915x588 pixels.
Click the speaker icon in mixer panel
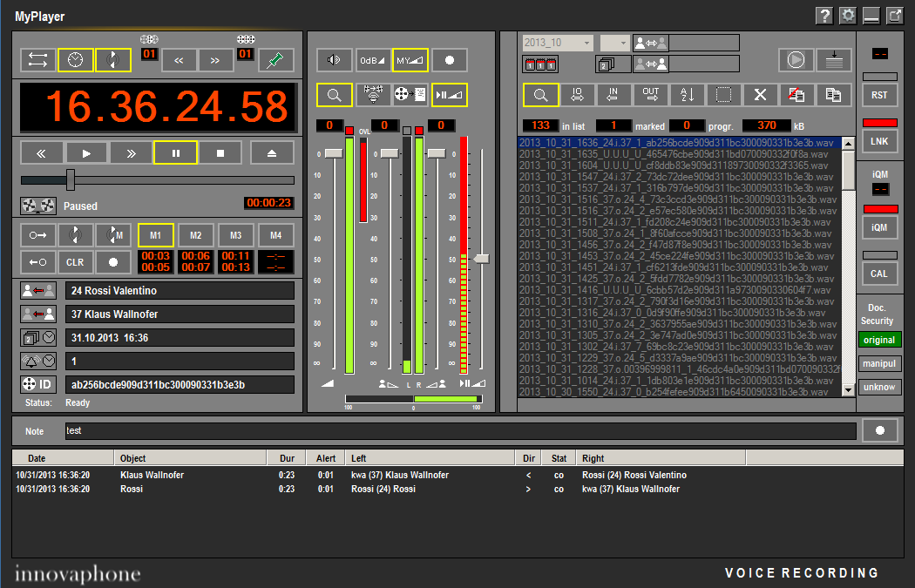coord(334,60)
